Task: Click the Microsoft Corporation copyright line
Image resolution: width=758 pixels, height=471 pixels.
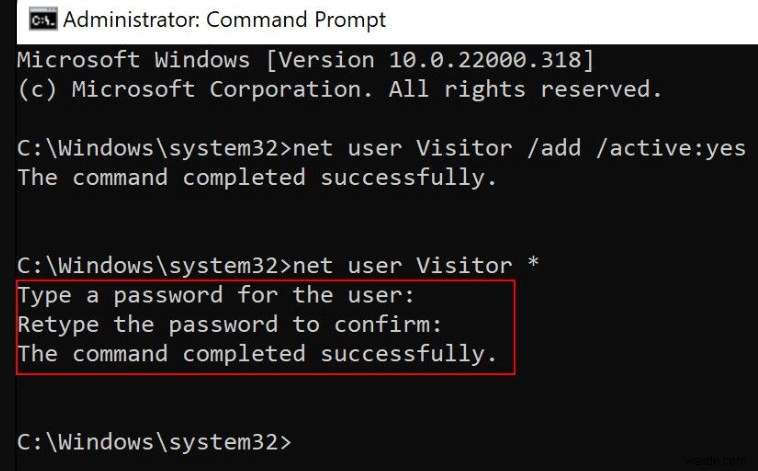Action: point(339,90)
